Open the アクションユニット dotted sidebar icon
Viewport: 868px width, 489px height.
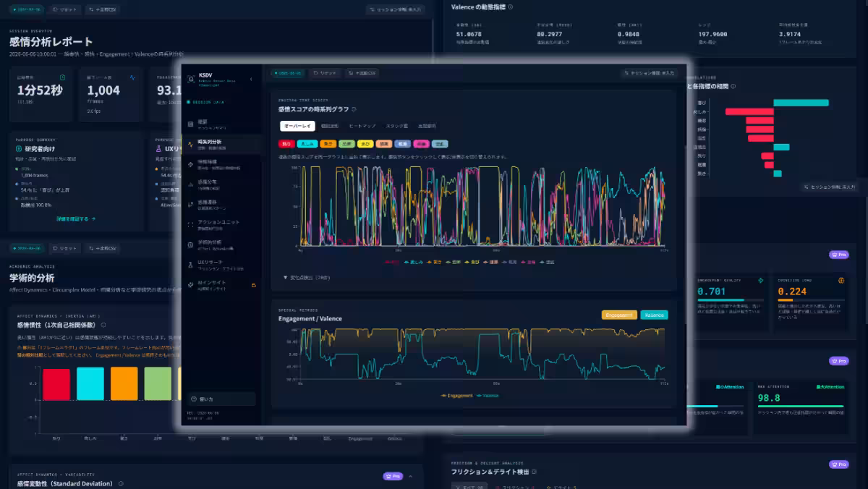[x=191, y=224]
